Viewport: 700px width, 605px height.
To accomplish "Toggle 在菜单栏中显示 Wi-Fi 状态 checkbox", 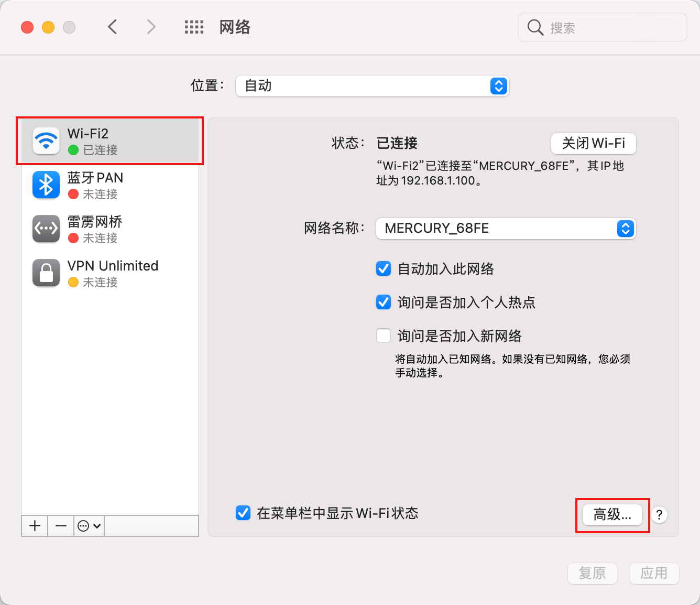I will (243, 513).
